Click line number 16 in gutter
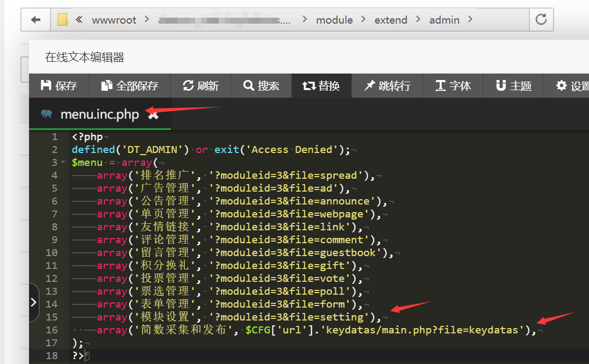 tap(52, 330)
